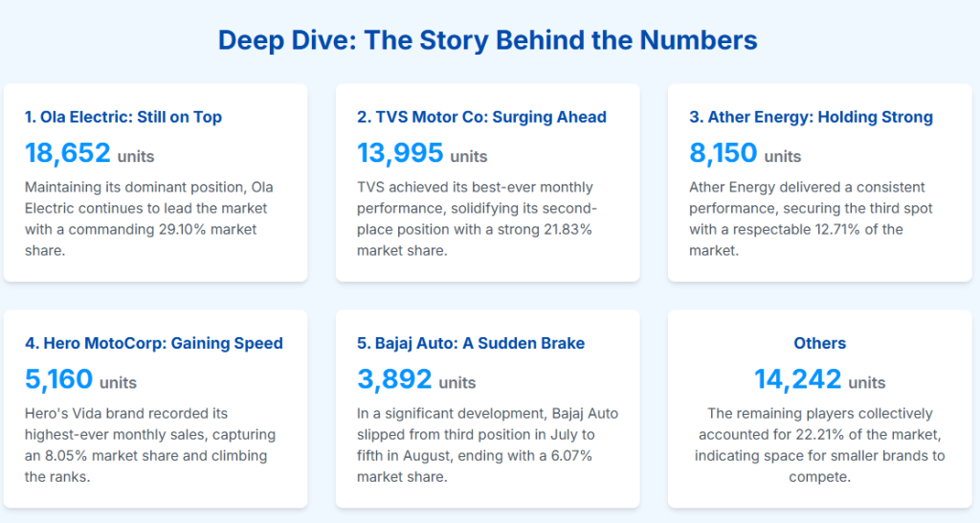This screenshot has width=980, height=523.
Task: Select the 'Ather Energy: Holding Strong' heading
Action: pyautogui.click(x=811, y=117)
